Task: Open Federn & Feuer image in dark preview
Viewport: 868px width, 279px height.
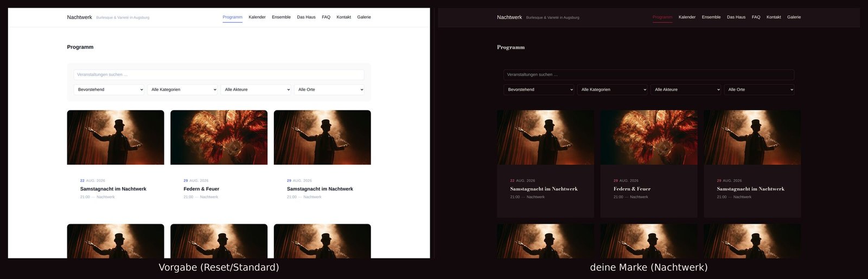Action: click(x=649, y=138)
